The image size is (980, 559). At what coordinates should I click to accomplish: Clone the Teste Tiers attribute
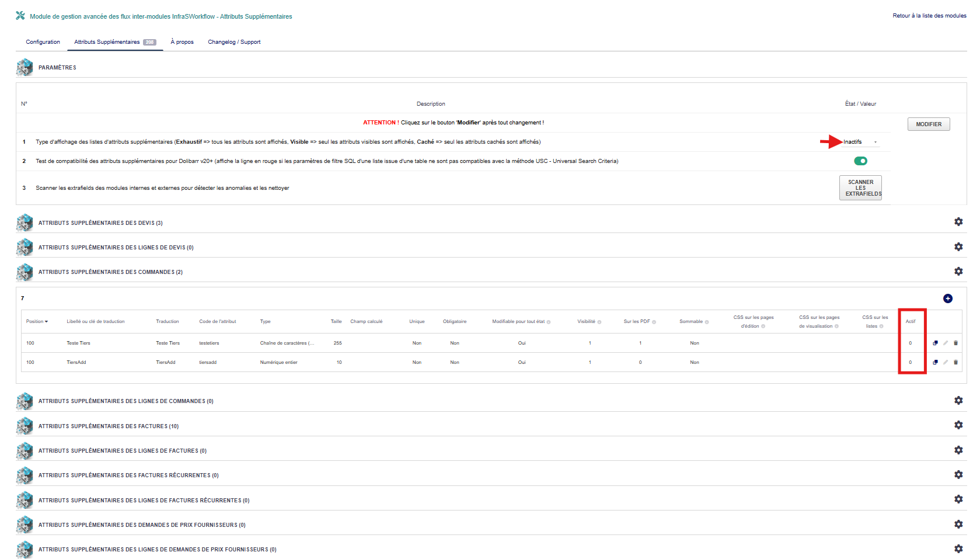[x=935, y=343]
